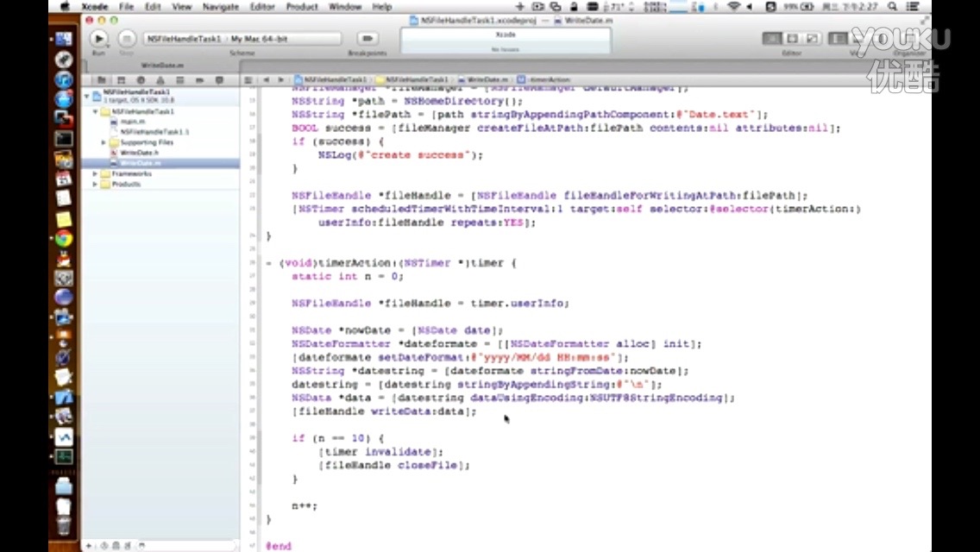
Task: Open the NSFileHandleTask1 scheme selector
Action: click(x=183, y=39)
